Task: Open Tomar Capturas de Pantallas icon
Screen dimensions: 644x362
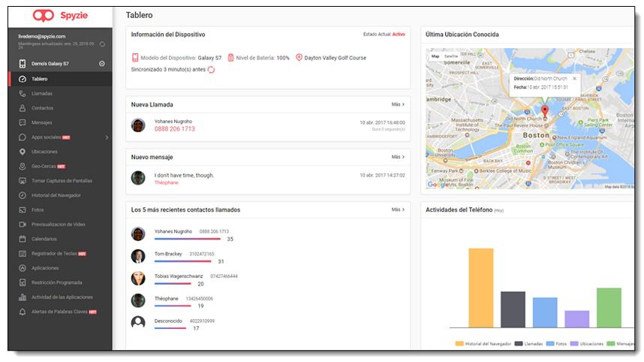Action: tap(23, 181)
